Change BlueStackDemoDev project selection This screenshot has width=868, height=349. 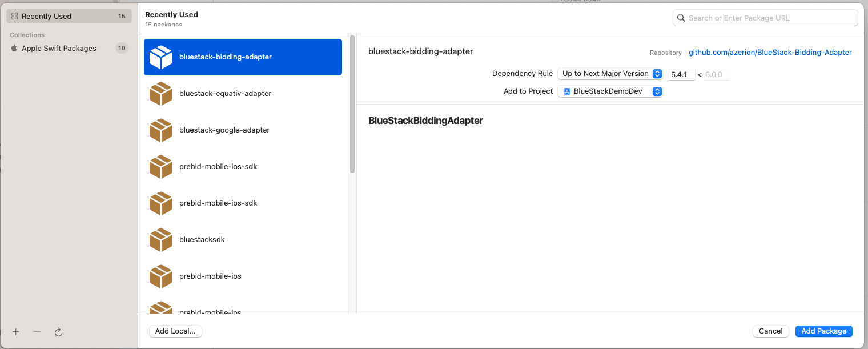(x=610, y=91)
